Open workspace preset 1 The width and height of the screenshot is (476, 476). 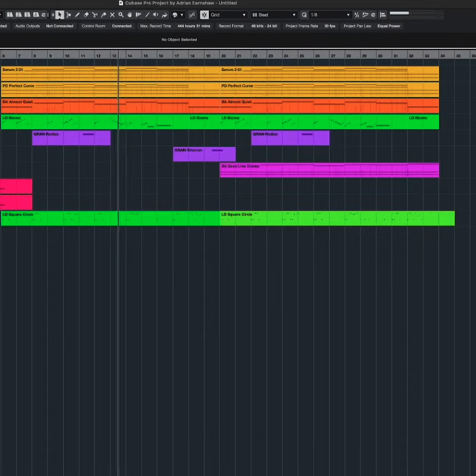pos(10,15)
